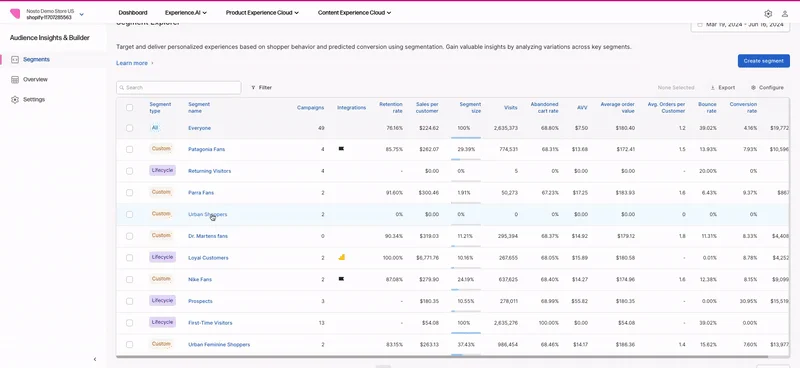Check the Urban Shoppers checkbox
Viewport: 800px width, 368px height.
[x=130, y=214]
